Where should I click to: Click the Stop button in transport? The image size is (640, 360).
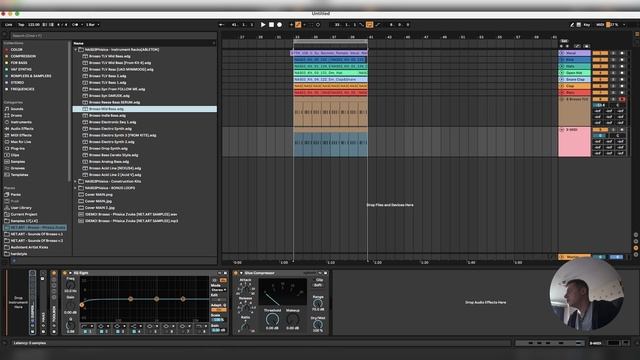click(271, 24)
